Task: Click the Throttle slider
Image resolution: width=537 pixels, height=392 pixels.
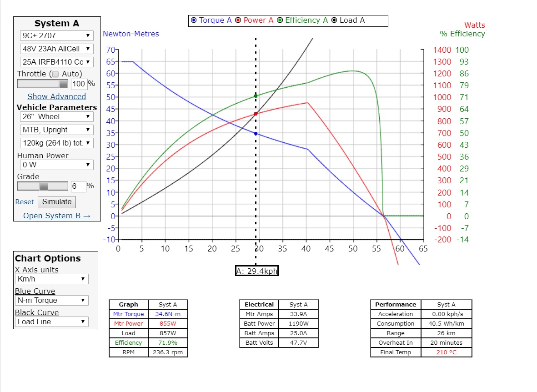Action: coord(43,84)
